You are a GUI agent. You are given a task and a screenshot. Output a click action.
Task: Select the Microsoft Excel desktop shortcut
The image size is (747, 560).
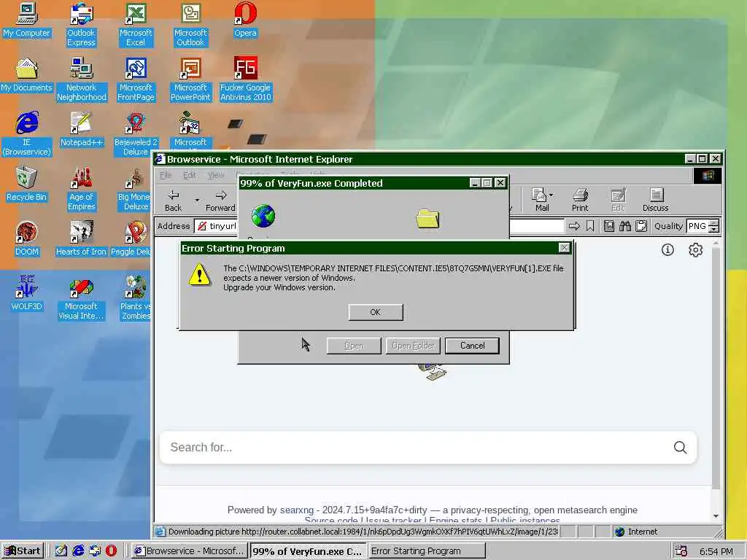click(136, 25)
